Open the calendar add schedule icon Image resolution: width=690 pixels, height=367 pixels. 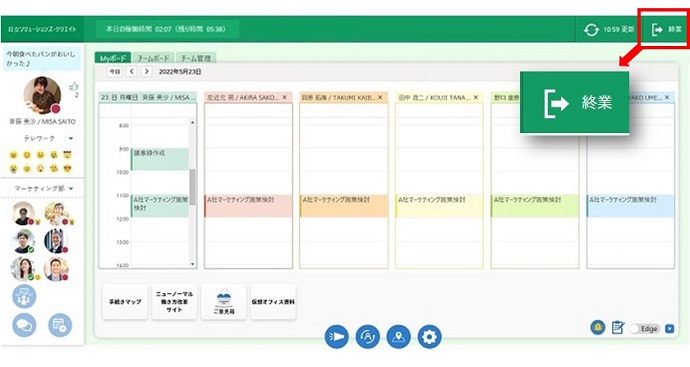coord(60,325)
